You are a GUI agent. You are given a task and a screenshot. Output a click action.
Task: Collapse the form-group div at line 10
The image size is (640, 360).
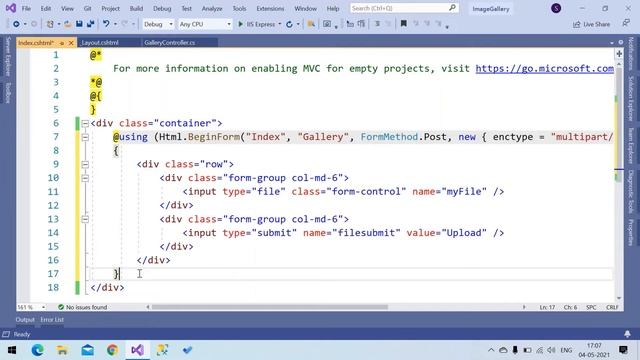click(85, 178)
